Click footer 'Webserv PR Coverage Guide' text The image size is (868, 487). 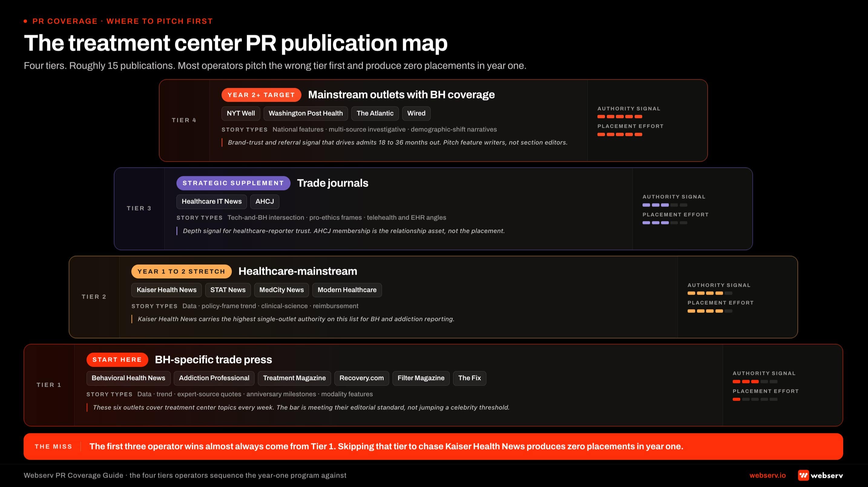click(185, 475)
